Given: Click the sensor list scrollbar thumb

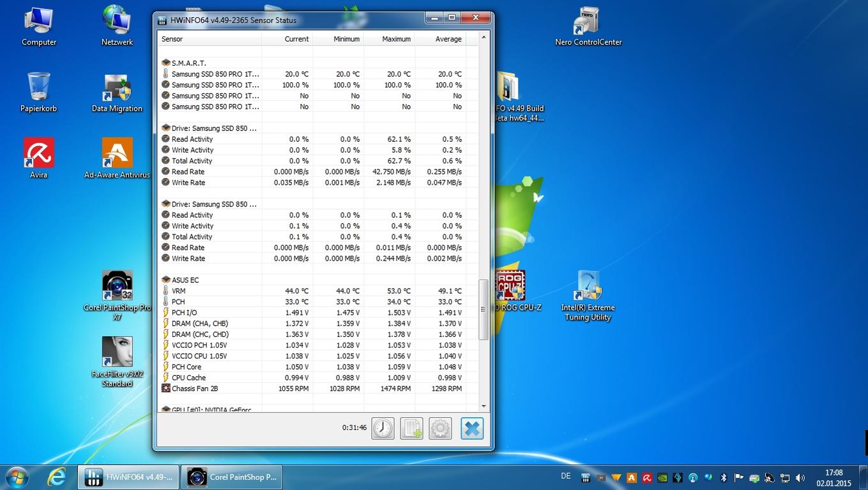Looking at the screenshot, I should (483, 309).
